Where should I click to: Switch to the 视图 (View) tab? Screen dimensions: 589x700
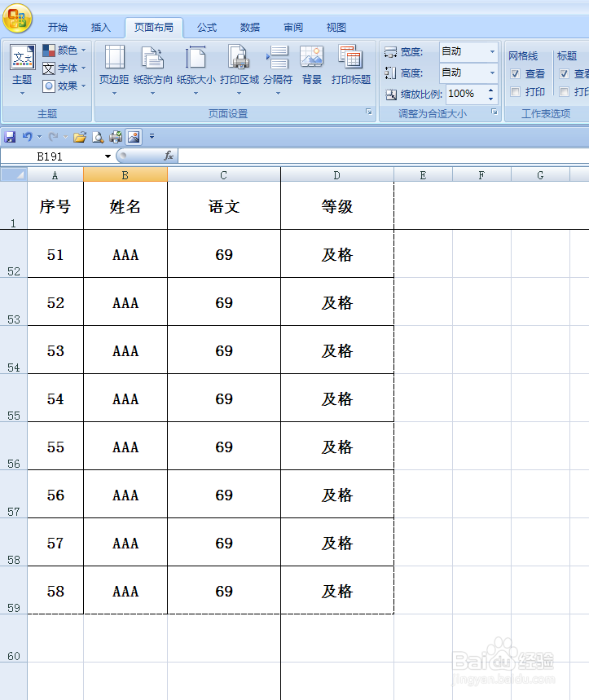point(336,28)
